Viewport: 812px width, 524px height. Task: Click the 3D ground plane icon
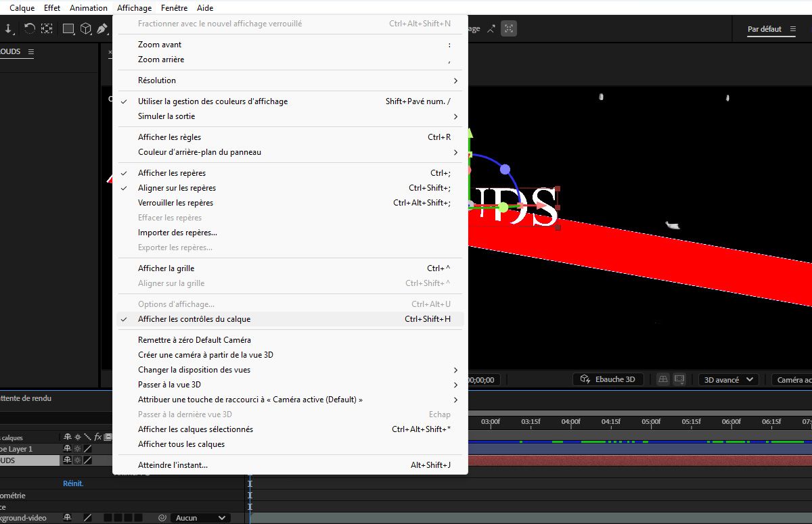[x=663, y=379]
